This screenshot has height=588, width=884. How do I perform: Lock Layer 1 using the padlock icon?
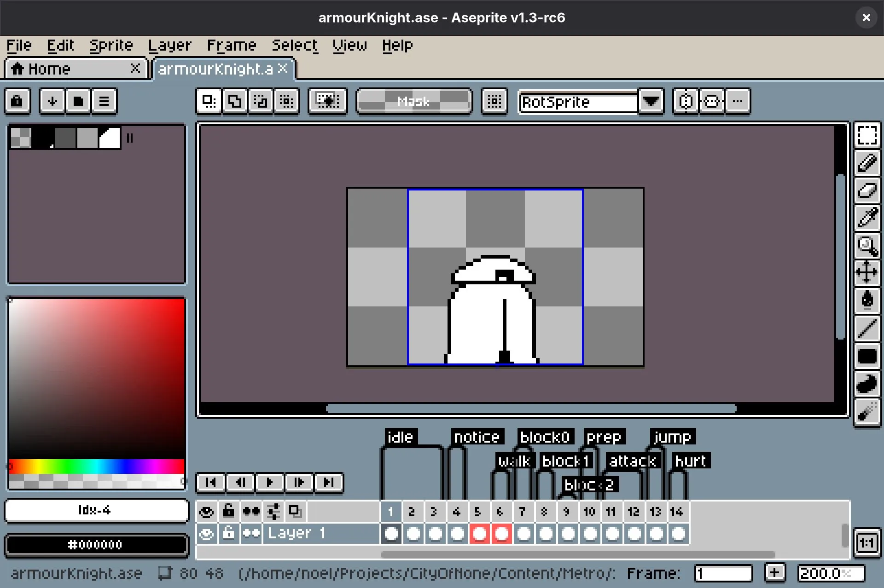pos(228,533)
